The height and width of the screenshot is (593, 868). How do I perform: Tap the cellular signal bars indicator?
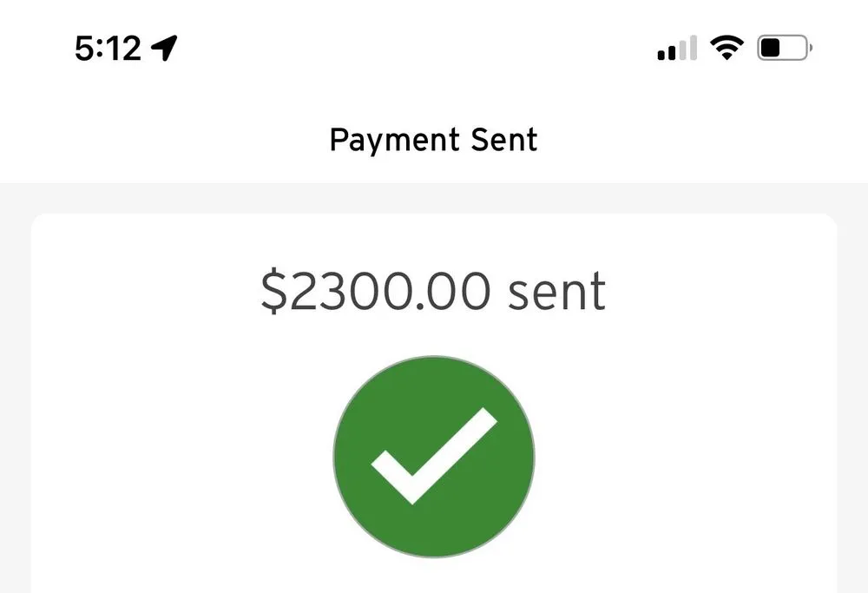(677, 49)
